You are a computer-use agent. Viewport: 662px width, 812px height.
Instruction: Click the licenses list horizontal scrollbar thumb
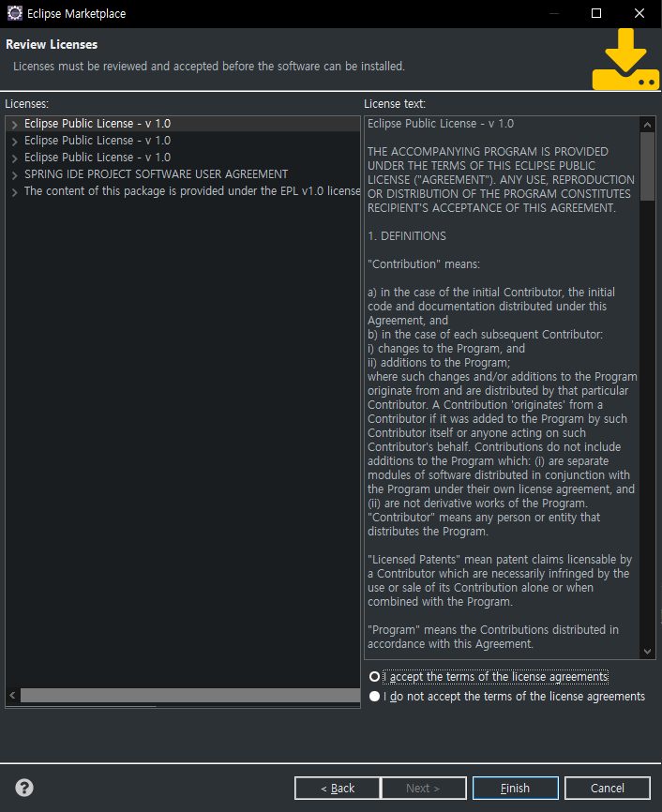[190, 695]
